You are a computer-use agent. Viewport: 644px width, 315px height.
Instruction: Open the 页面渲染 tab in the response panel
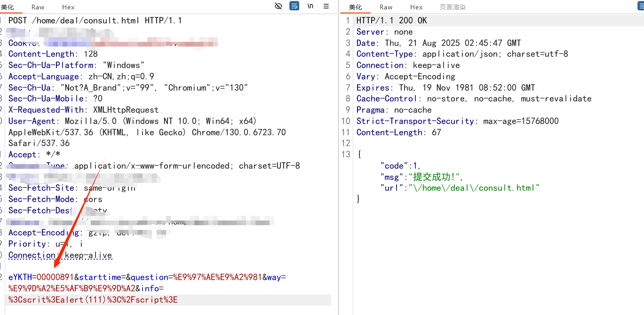(x=453, y=7)
